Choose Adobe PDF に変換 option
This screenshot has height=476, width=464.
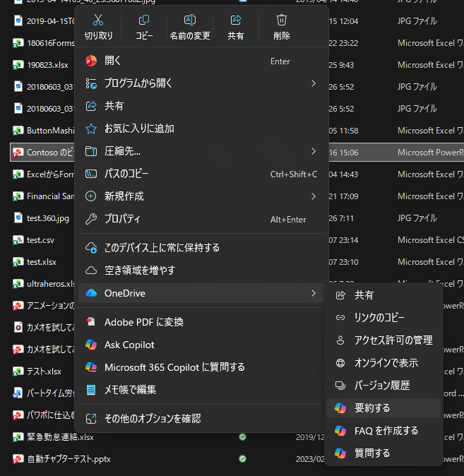coord(144,322)
